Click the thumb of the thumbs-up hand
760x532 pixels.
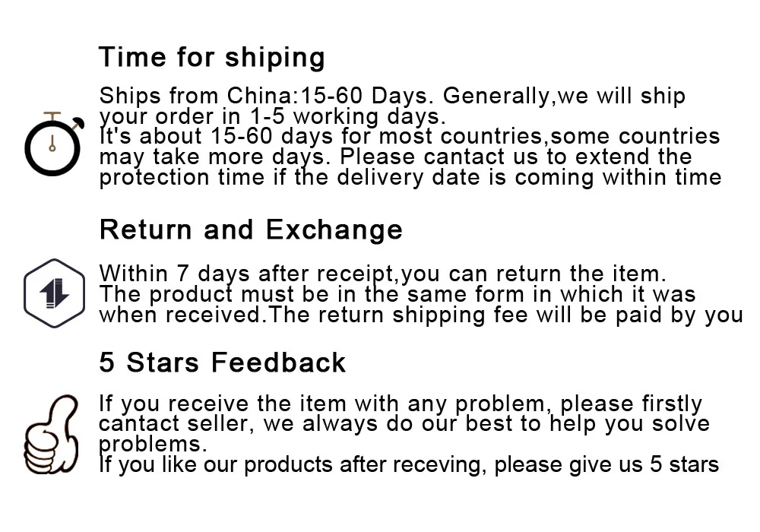coord(63,414)
